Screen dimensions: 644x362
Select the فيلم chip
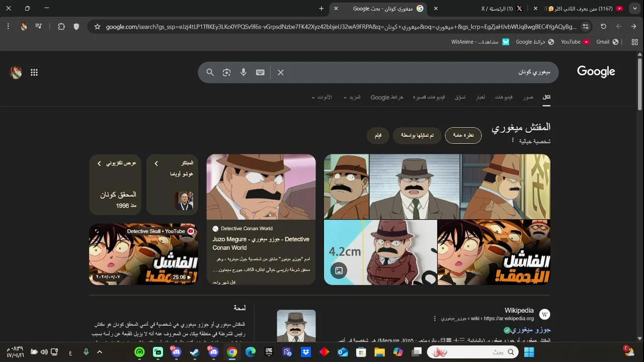tap(378, 135)
